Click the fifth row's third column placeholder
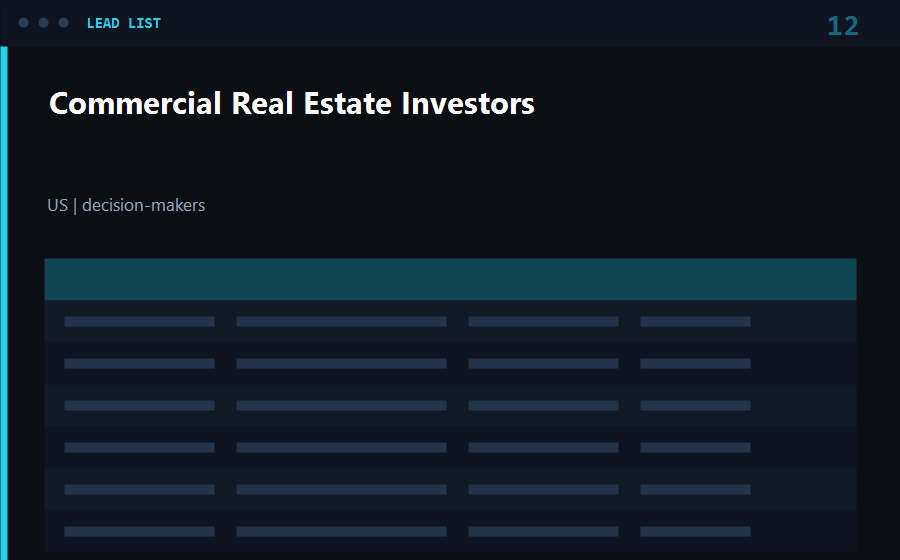This screenshot has width=900, height=560. [544, 489]
